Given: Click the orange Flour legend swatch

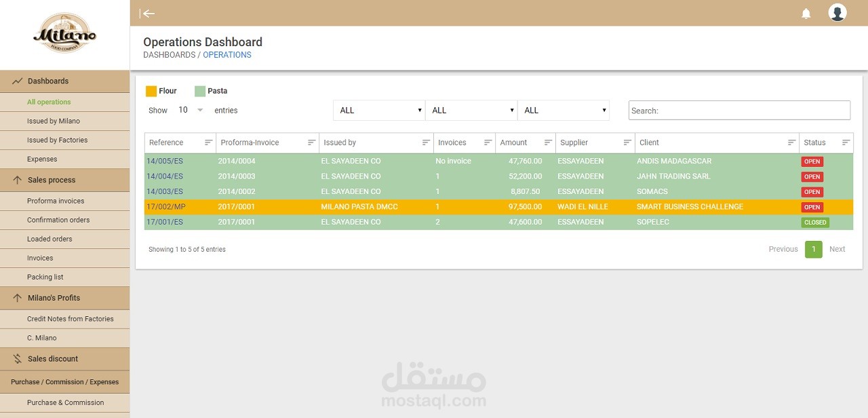Looking at the screenshot, I should pos(151,91).
